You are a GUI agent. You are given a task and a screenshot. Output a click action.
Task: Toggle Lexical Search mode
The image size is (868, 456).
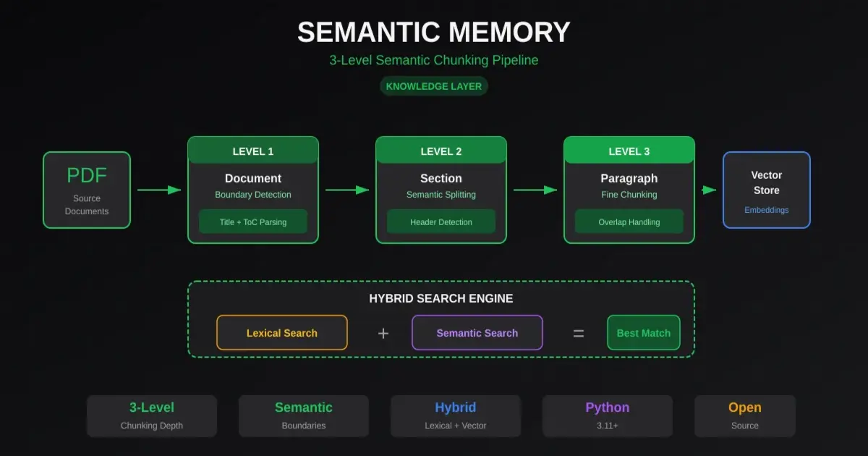click(x=282, y=332)
